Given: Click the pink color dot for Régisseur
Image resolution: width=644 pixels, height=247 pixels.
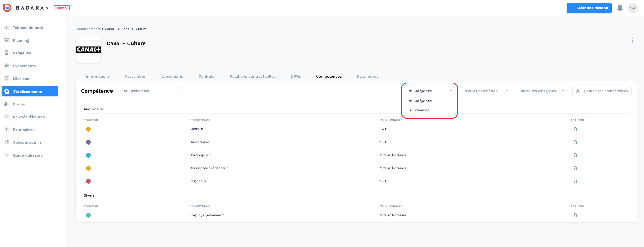Looking at the screenshot, I should (x=88, y=181).
